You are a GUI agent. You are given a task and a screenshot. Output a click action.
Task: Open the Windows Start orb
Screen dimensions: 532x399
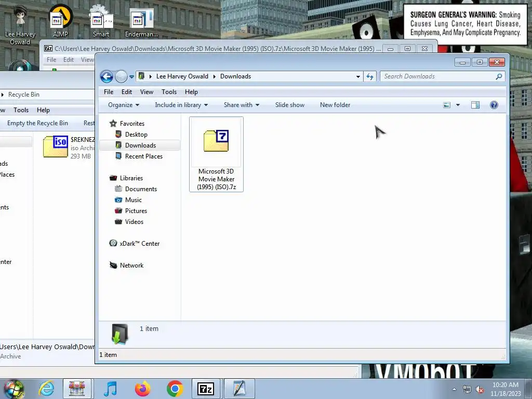(13, 389)
